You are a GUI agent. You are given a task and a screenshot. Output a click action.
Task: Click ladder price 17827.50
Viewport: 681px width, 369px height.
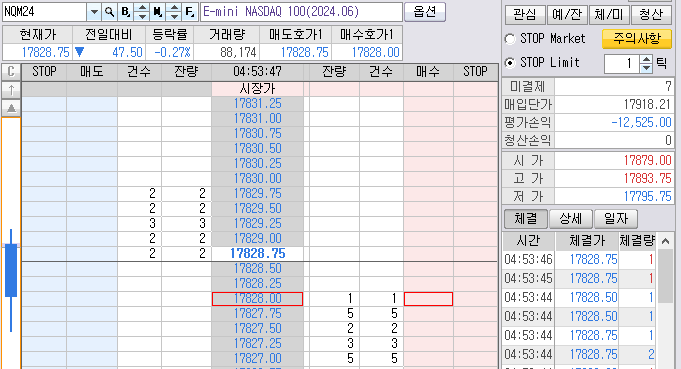pyautogui.click(x=258, y=329)
